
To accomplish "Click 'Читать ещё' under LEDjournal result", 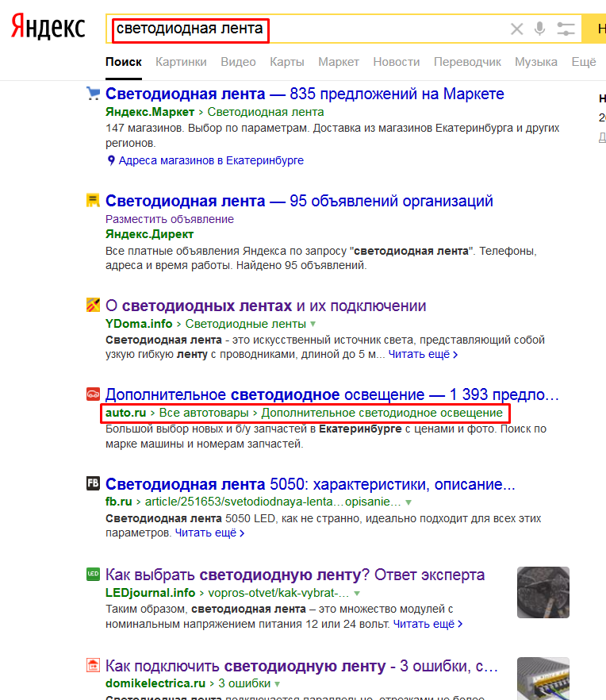I will 428,624.
